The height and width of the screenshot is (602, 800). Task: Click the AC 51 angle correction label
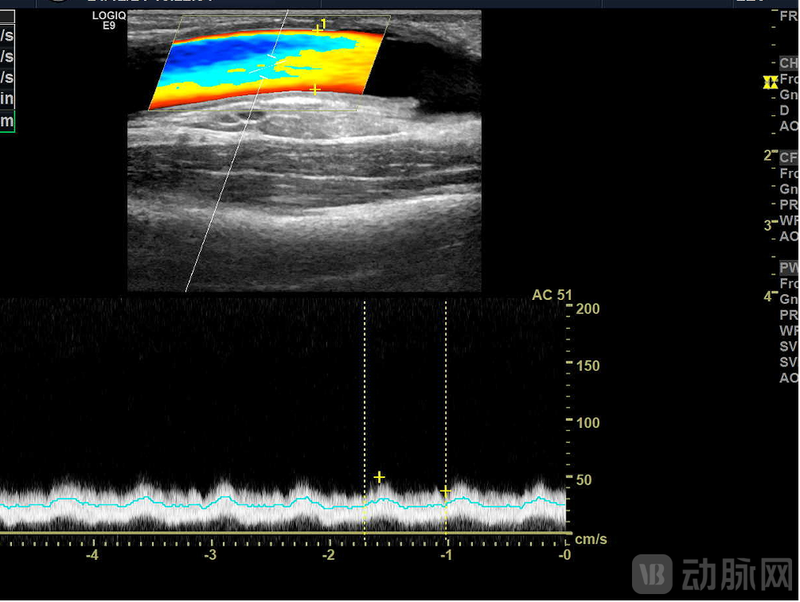point(551,294)
